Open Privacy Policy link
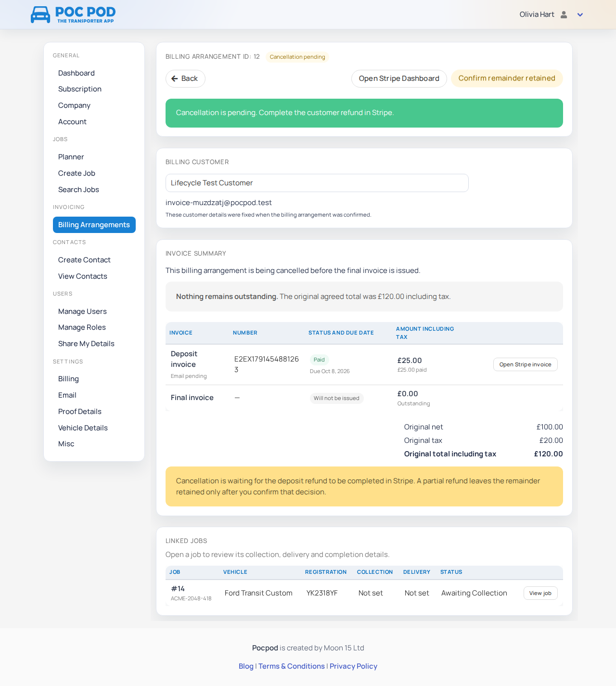Image resolution: width=616 pixels, height=686 pixels. pos(353,666)
